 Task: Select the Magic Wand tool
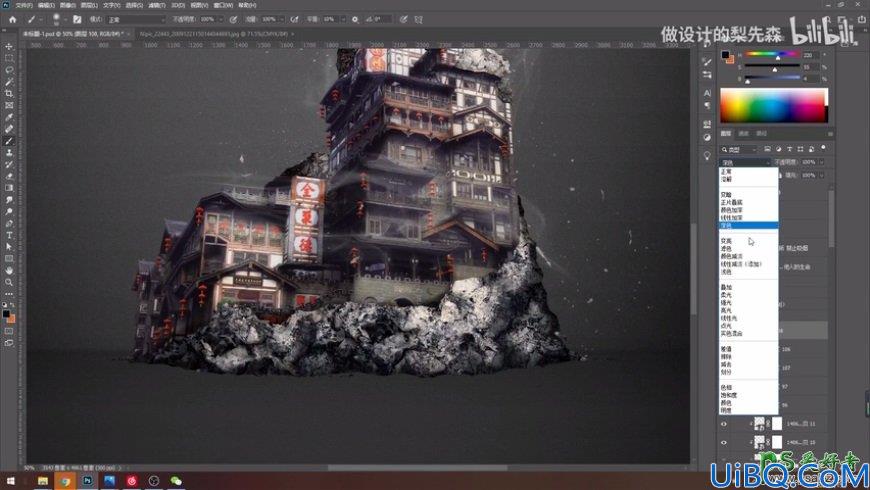click(9, 82)
